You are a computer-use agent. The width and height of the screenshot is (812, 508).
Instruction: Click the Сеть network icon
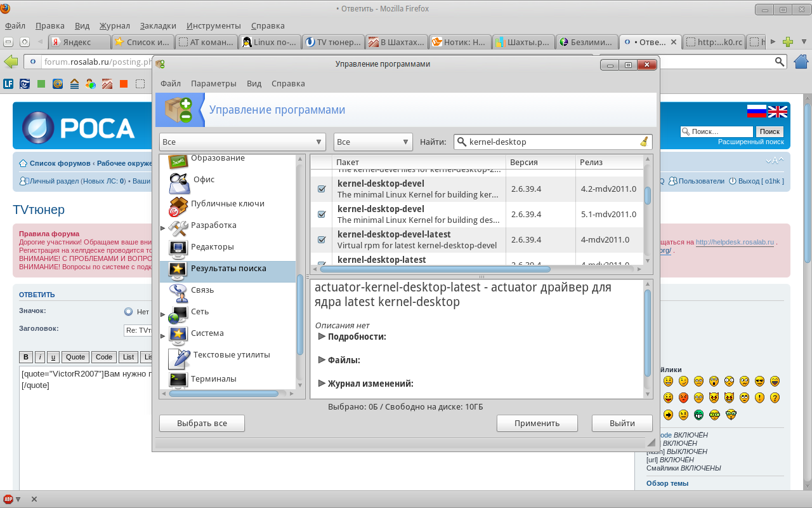coord(179,314)
